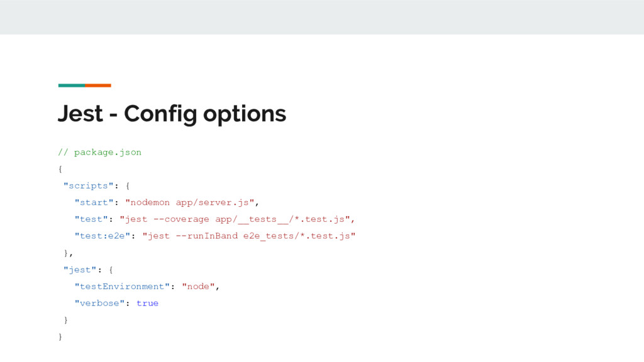Click the "test" script key

pyautogui.click(x=91, y=219)
